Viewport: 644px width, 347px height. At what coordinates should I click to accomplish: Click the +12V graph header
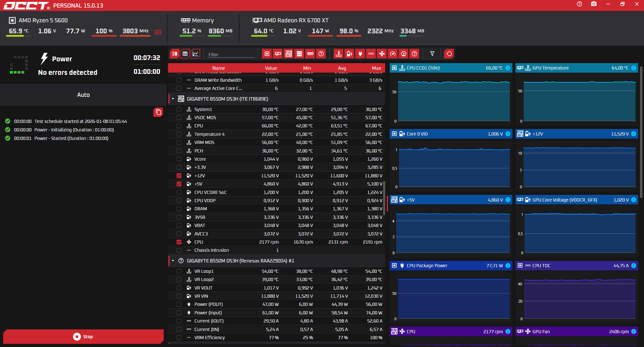[x=577, y=134]
